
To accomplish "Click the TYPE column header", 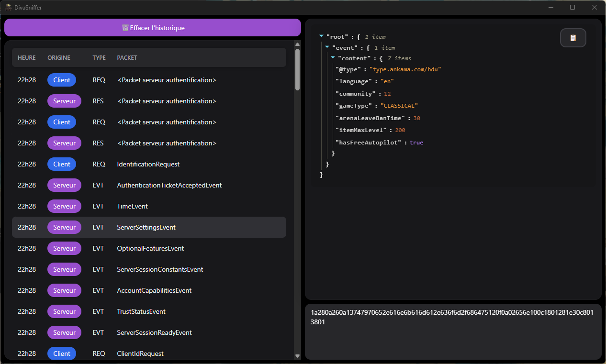I will [99, 57].
